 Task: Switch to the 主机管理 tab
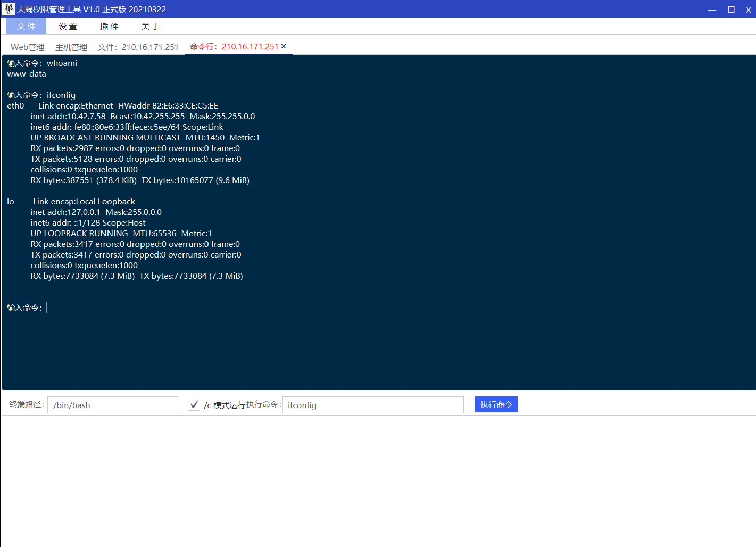click(x=71, y=47)
